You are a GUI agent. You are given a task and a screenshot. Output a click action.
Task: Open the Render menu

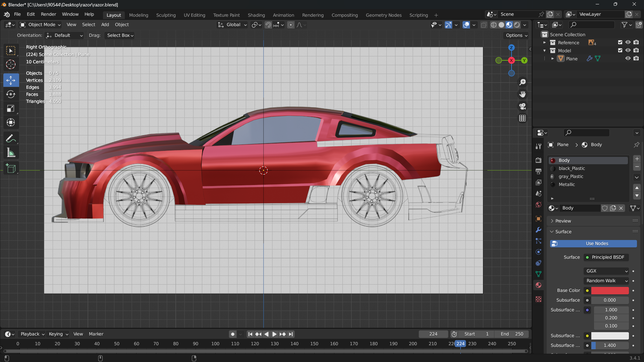48,14
